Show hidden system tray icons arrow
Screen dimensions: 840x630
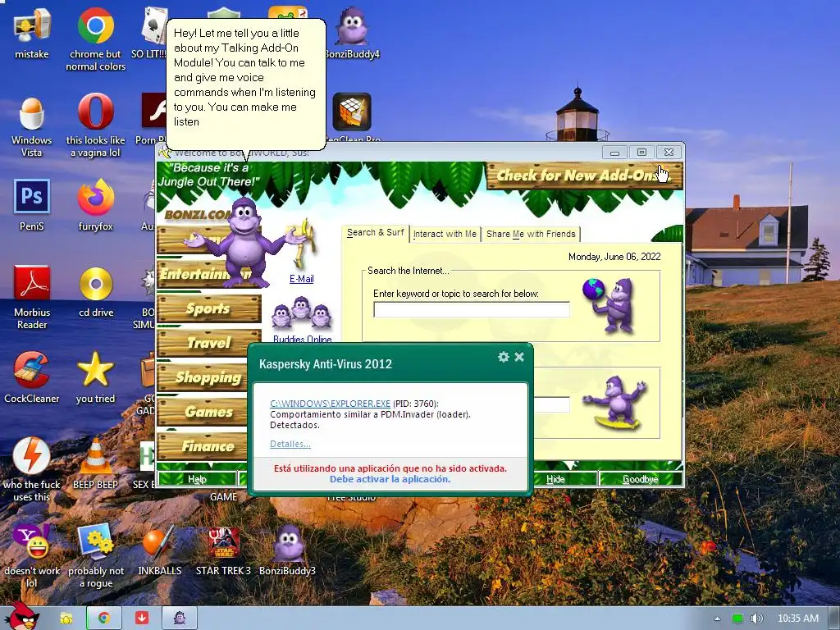[x=717, y=619]
